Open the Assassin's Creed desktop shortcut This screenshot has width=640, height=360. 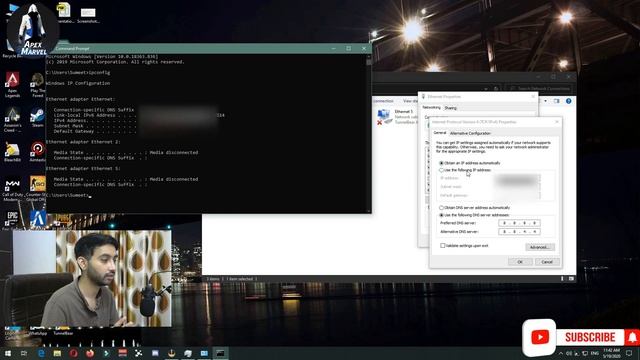tap(12, 119)
